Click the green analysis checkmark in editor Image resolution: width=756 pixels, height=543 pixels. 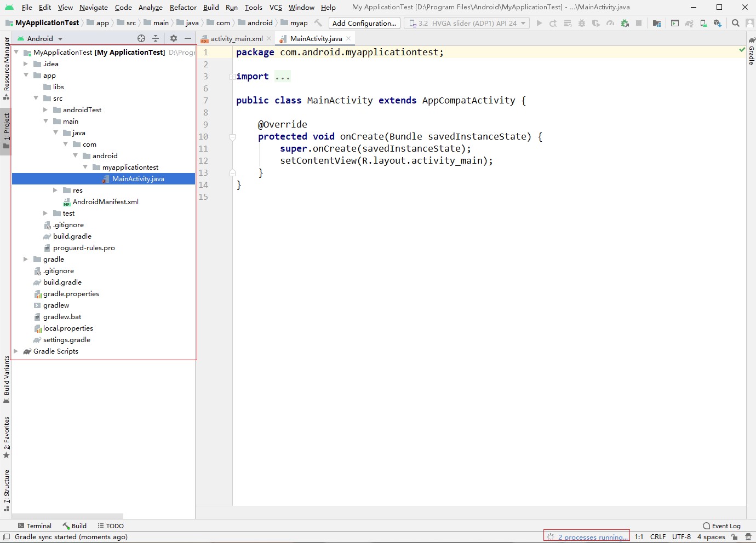(742, 50)
